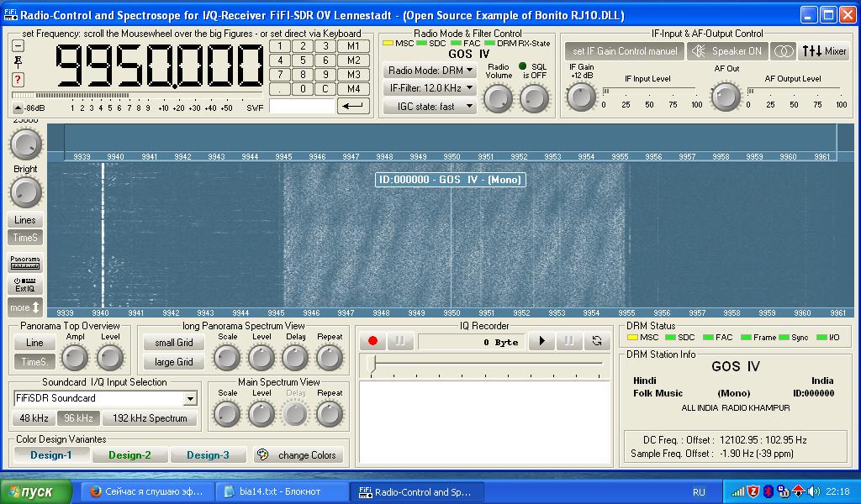Click the red IQ record button

click(x=372, y=341)
